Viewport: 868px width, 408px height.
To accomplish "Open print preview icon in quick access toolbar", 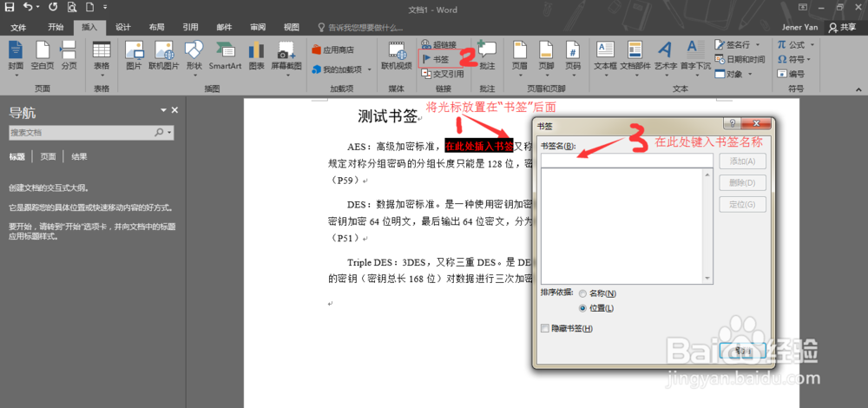I will (x=71, y=8).
